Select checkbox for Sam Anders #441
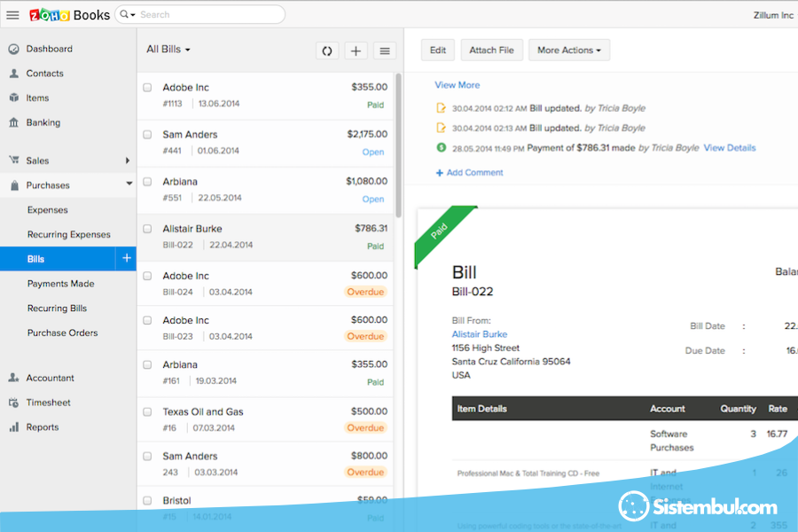The height and width of the screenshot is (532, 798). tap(147, 135)
